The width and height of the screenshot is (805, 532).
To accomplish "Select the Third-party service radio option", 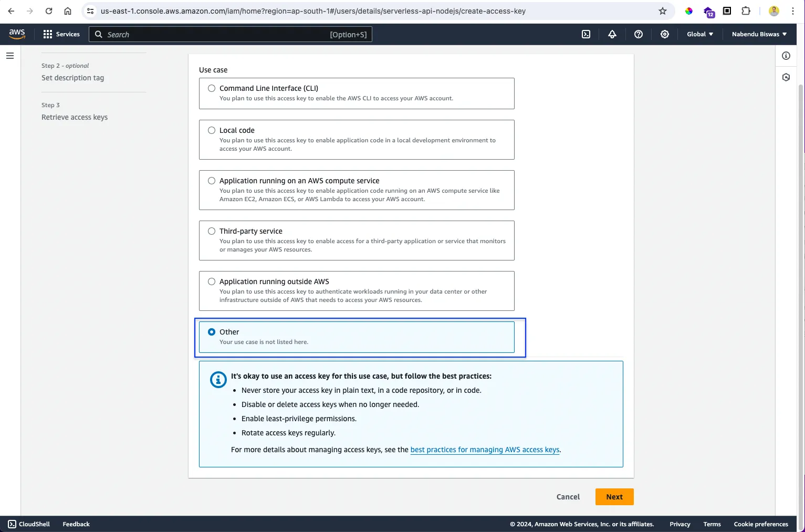I will pyautogui.click(x=212, y=231).
